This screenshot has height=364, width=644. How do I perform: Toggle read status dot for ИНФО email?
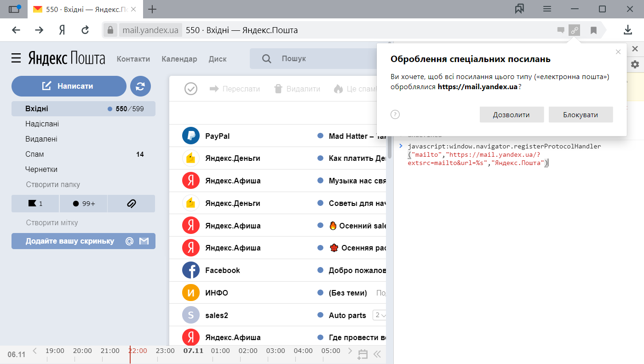320,293
